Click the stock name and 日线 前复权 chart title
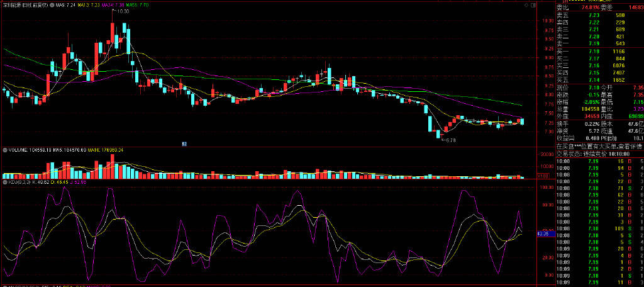 pos(25,5)
